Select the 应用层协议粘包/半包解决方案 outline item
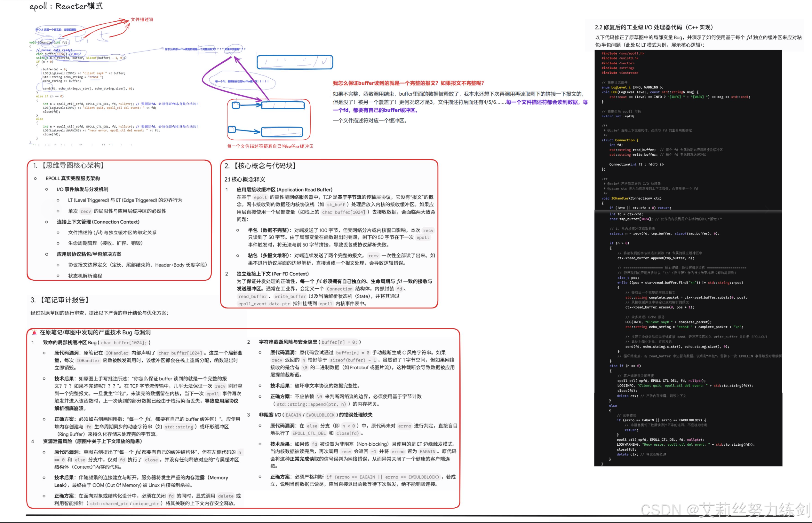The height and width of the screenshot is (523, 812). 89,254
